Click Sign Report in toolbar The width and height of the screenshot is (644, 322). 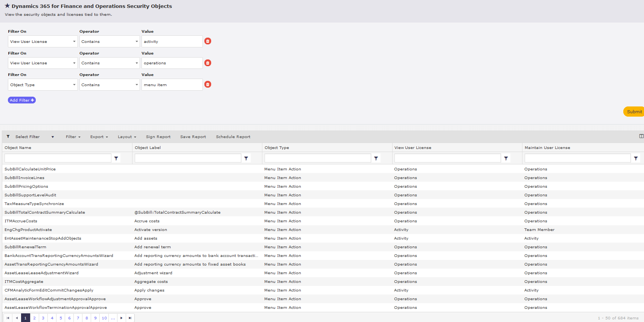tap(158, 137)
